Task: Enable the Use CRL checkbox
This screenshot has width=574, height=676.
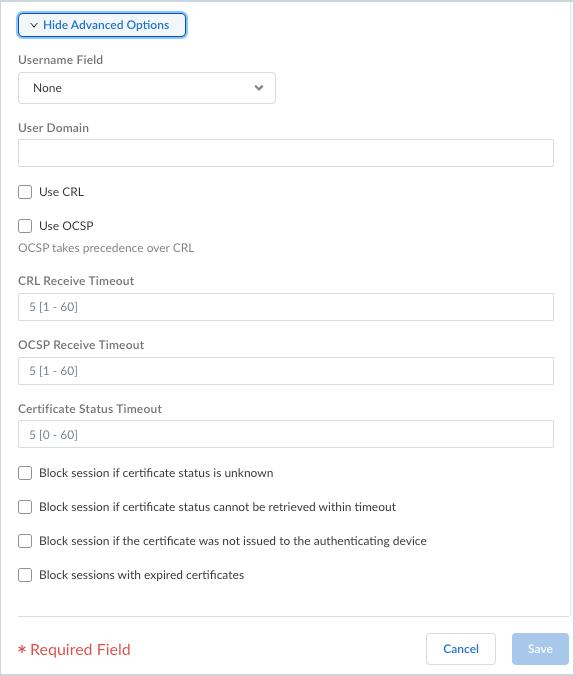Action: click(x=25, y=192)
